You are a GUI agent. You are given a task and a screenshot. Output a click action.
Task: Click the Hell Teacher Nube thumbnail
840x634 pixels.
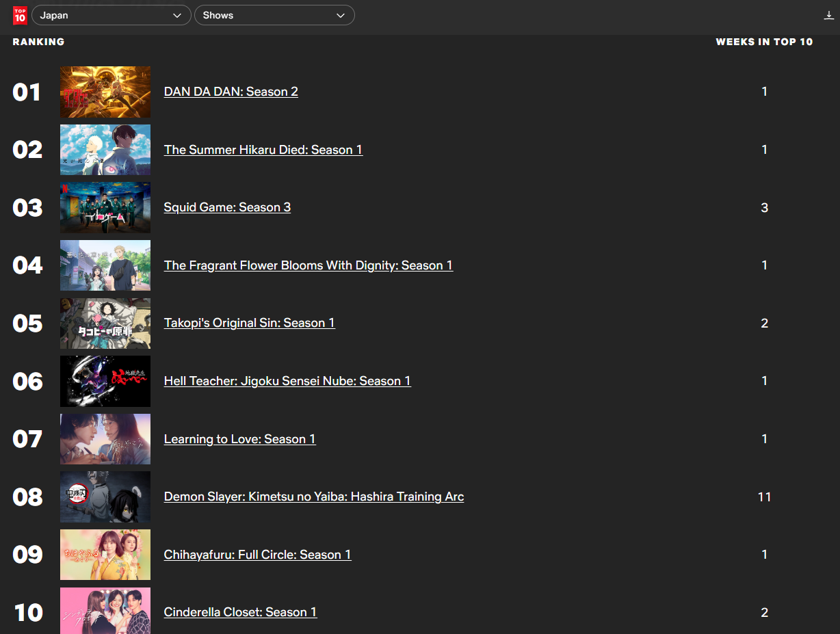[x=105, y=381]
